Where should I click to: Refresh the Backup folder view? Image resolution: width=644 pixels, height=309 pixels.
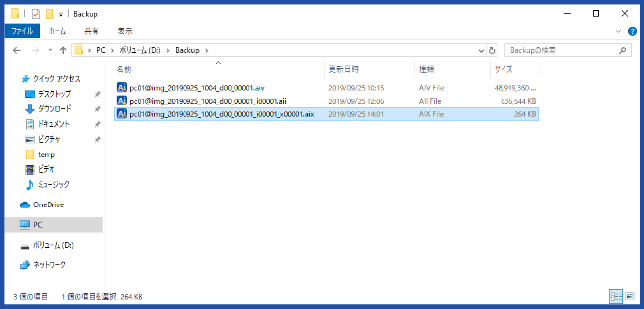click(x=492, y=50)
